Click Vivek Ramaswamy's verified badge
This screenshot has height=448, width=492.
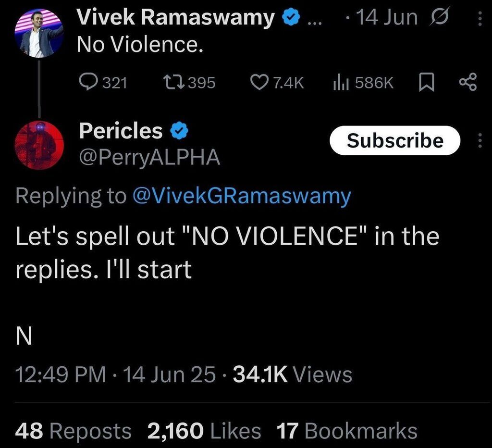(x=290, y=18)
